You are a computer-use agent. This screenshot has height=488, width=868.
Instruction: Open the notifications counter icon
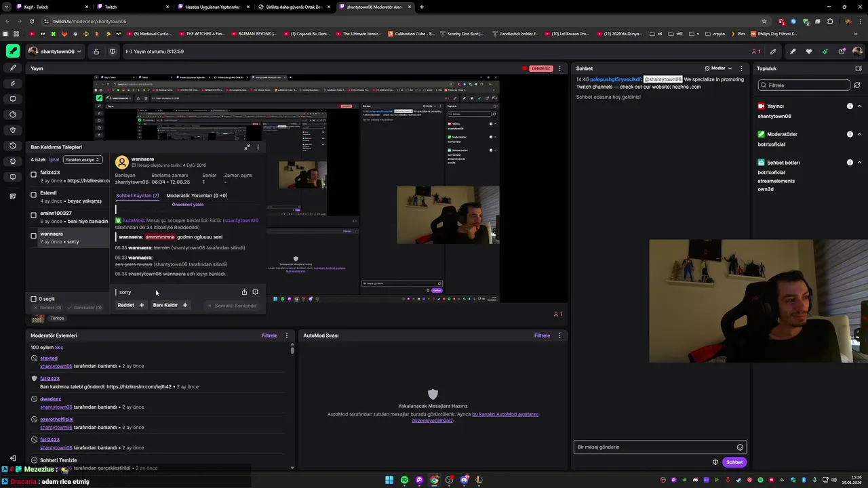coord(842,52)
